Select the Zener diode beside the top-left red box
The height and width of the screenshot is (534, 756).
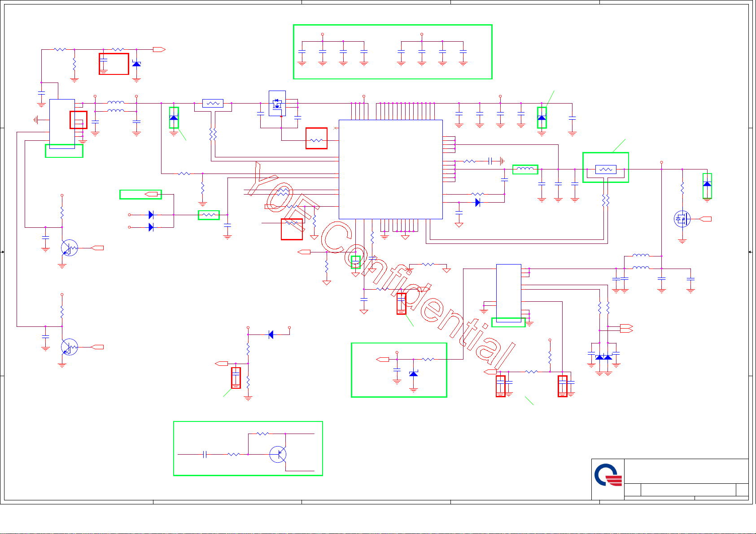point(136,64)
